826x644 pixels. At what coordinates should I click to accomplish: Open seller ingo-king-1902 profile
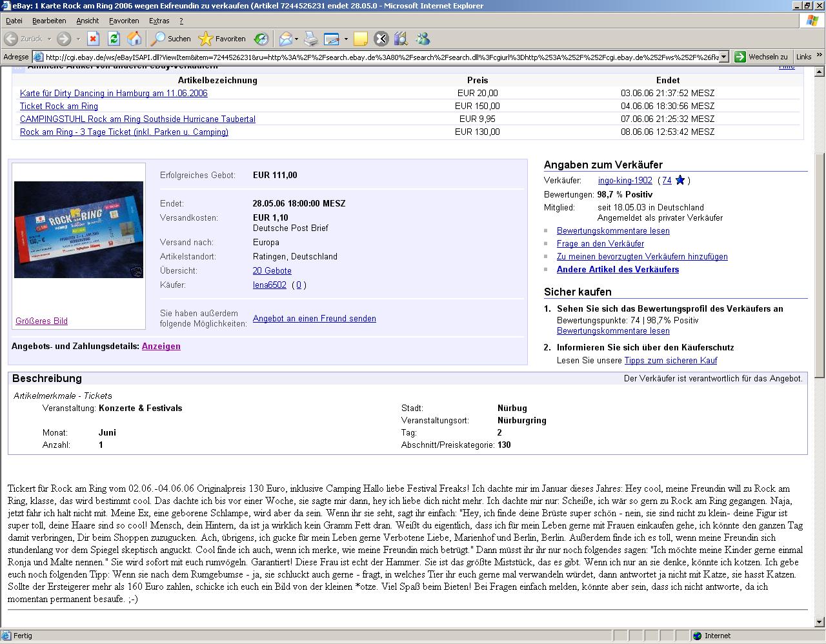[625, 181]
